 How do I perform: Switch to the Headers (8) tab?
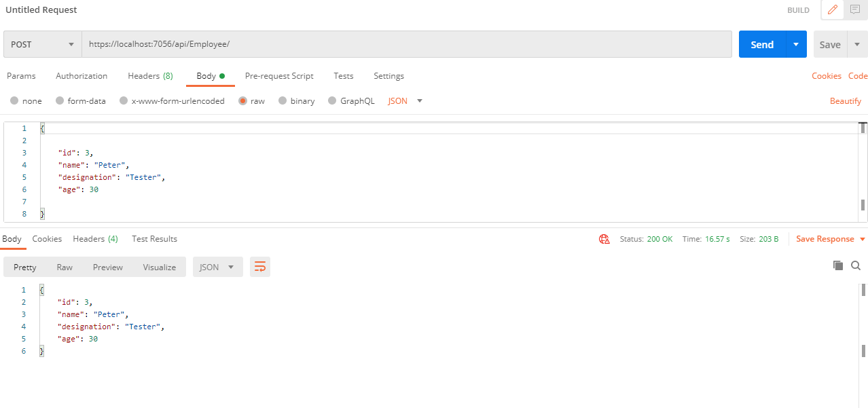[150, 75]
